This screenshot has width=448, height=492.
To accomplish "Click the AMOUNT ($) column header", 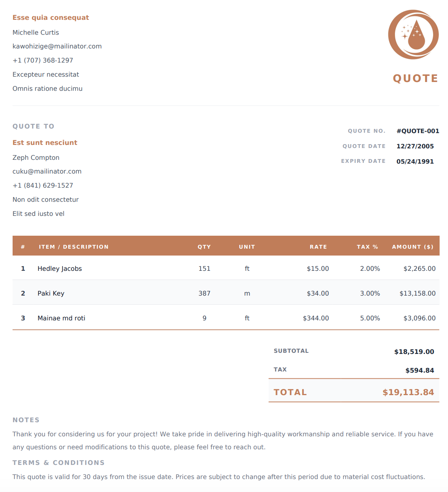I will [x=413, y=247].
